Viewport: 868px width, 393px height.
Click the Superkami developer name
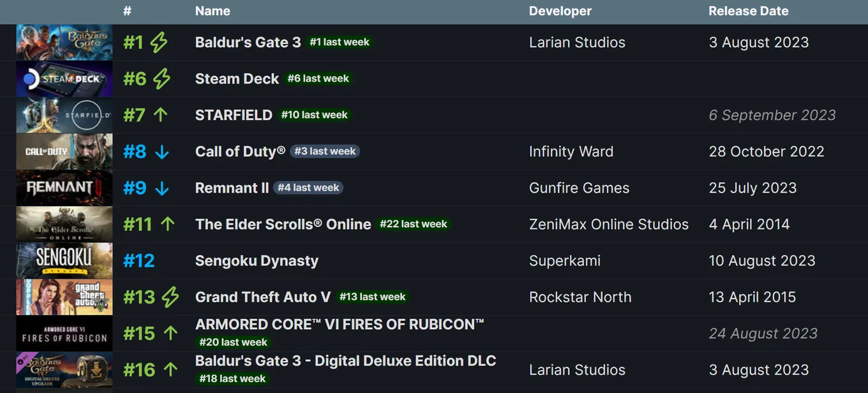pyautogui.click(x=565, y=261)
